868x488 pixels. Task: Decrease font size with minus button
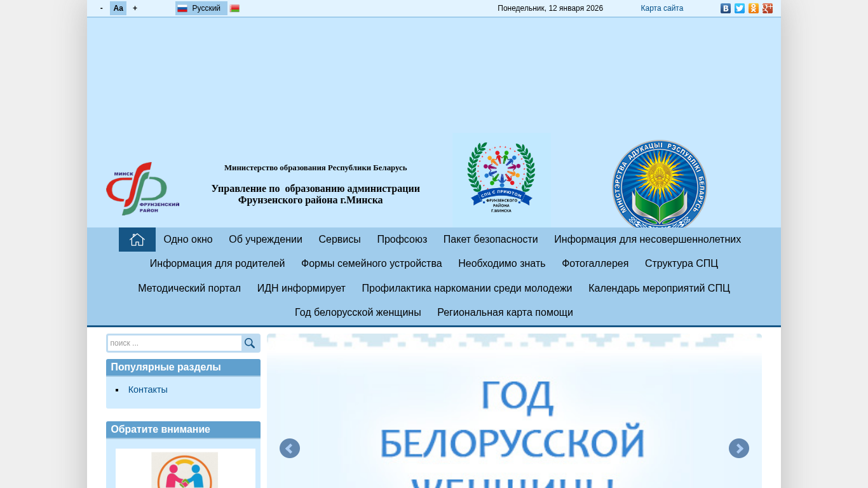pos(102,8)
